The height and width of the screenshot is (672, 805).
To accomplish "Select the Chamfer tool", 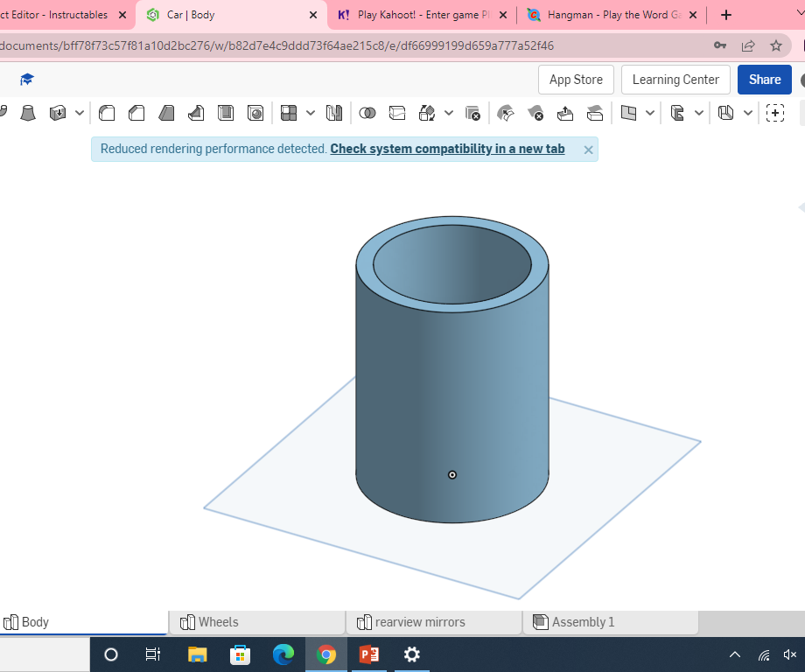I will point(136,113).
